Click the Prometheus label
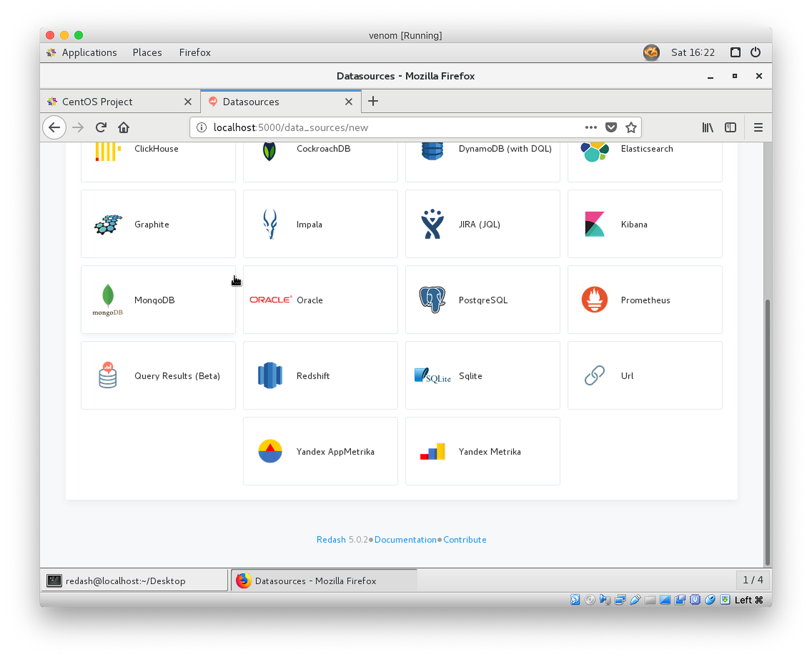 click(646, 300)
